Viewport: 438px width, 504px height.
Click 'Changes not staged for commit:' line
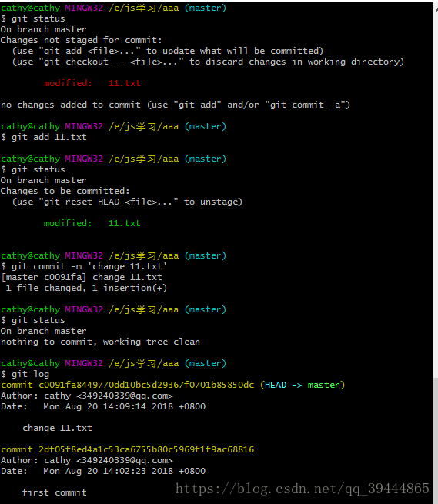coord(82,40)
